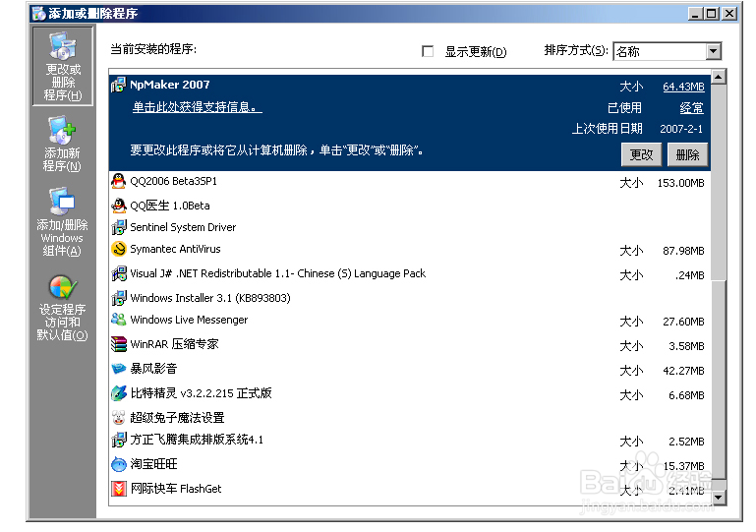This screenshot has width=756, height=532.
Task: Select QQ医生 1.0Beta program name
Action: tap(170, 206)
